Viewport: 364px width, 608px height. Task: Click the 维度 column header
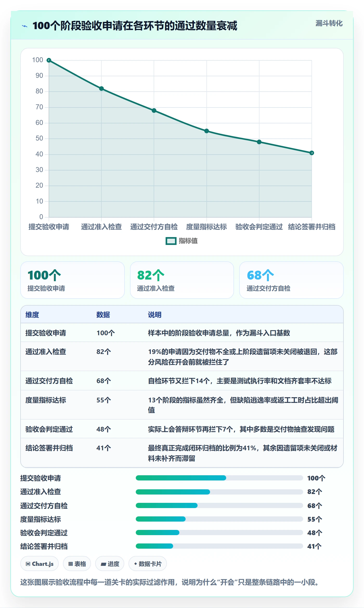point(32,315)
